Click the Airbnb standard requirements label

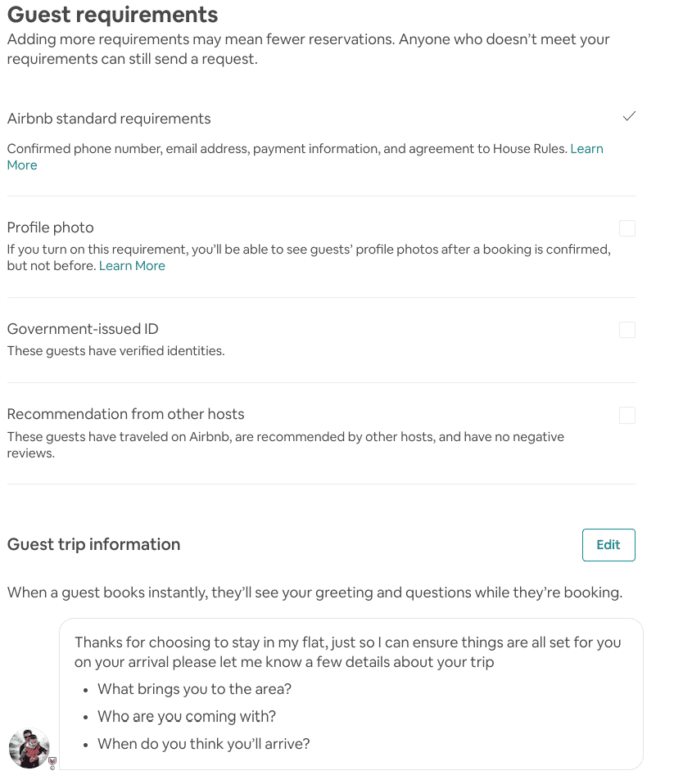tap(109, 119)
